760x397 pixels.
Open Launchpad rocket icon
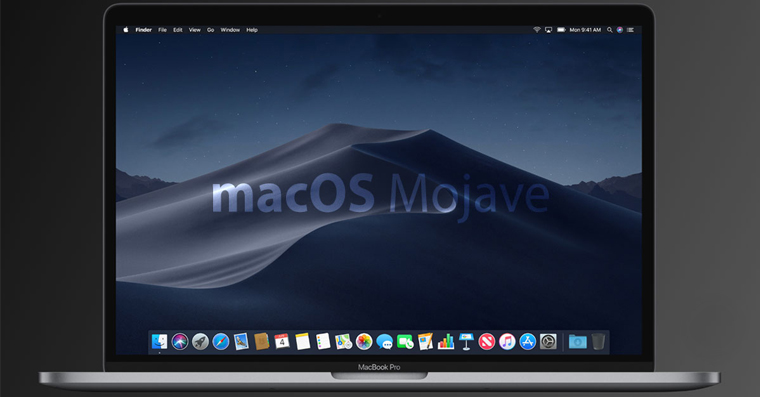coord(200,341)
